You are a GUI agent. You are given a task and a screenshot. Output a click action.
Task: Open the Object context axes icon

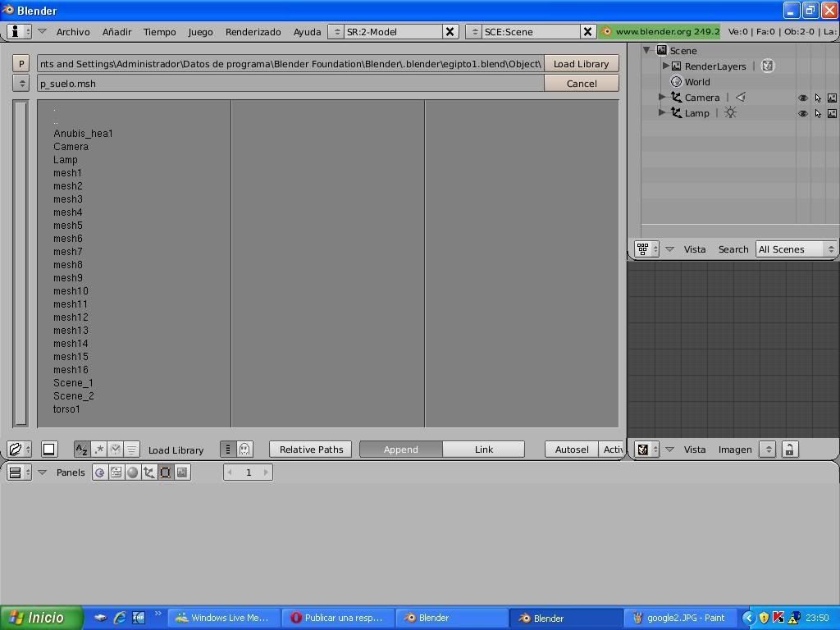coord(149,472)
